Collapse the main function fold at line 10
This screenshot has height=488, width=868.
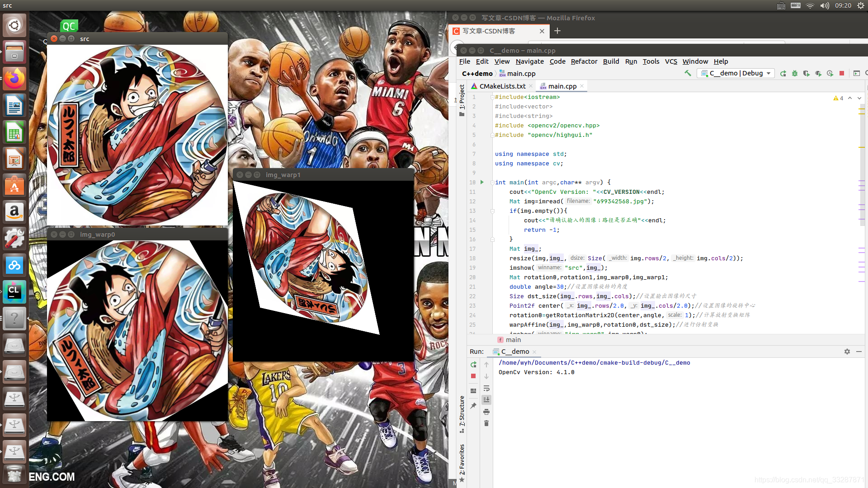click(492, 183)
